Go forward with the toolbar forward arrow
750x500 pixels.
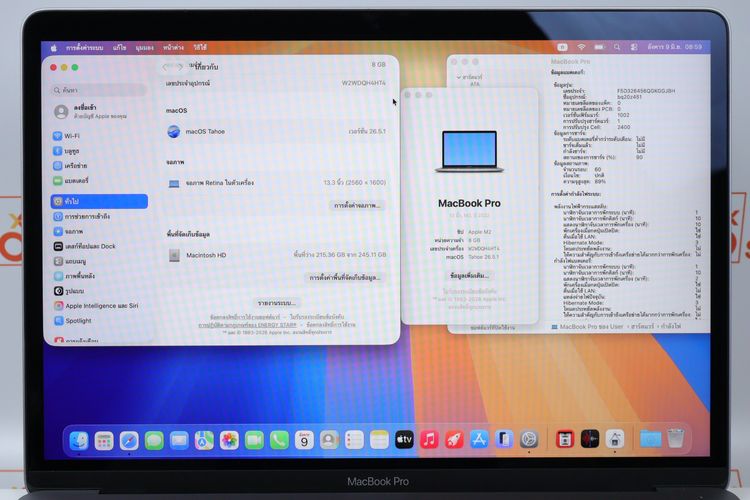click(178, 67)
